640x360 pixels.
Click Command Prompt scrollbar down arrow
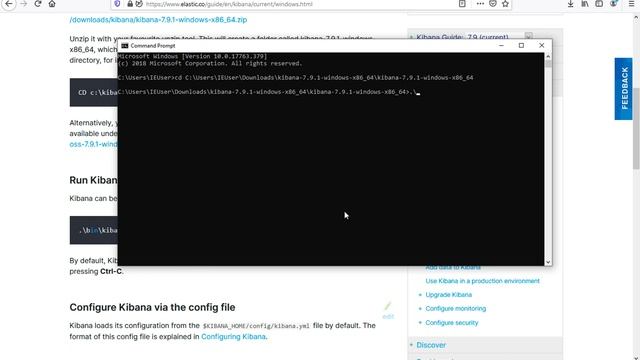click(x=548, y=262)
